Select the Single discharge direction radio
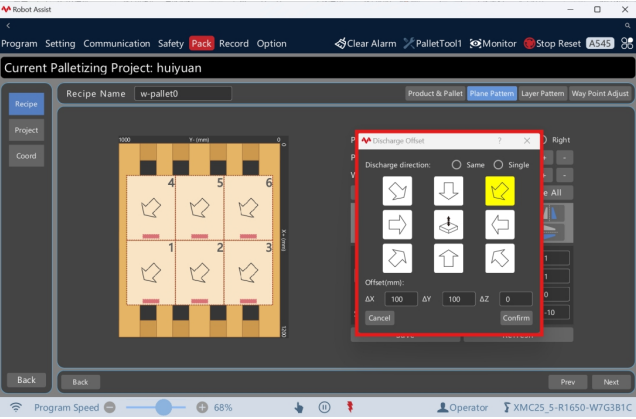 (x=498, y=165)
